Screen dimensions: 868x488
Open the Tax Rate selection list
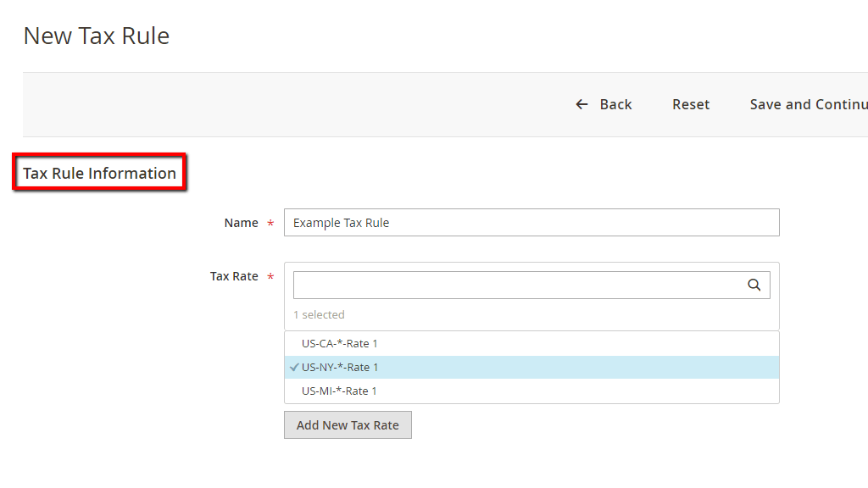click(531, 285)
